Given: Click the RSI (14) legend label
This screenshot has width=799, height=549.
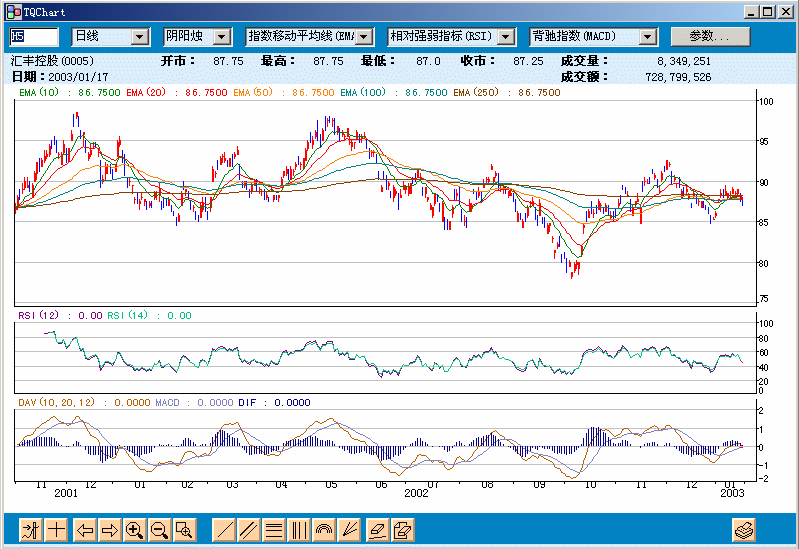Looking at the screenshot, I should (127, 315).
